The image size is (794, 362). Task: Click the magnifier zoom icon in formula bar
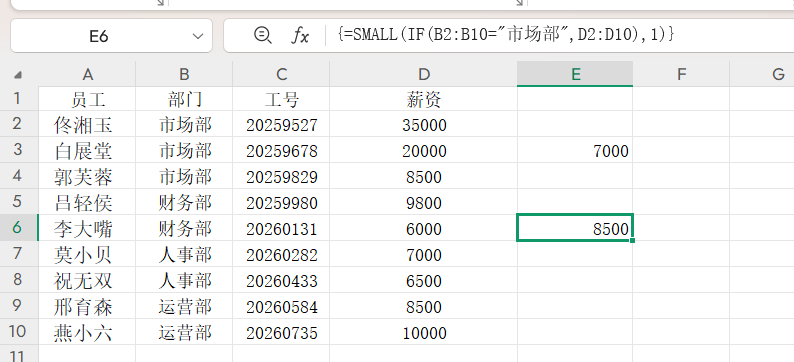(263, 35)
